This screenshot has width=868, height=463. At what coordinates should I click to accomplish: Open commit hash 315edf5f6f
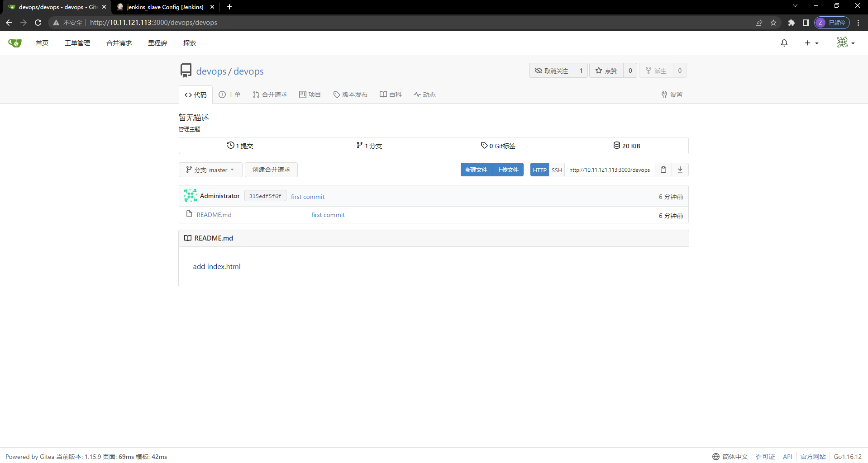pyautogui.click(x=265, y=196)
